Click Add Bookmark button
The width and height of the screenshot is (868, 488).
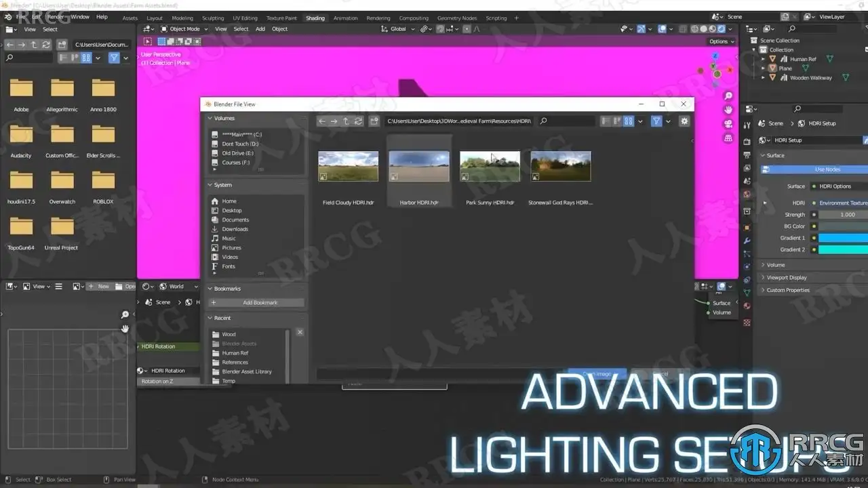256,302
